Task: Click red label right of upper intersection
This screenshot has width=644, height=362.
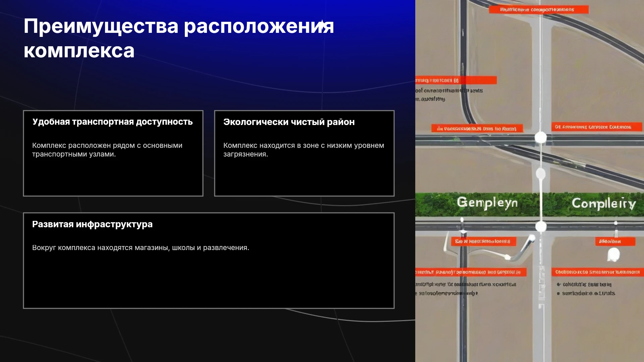Action: (x=597, y=127)
